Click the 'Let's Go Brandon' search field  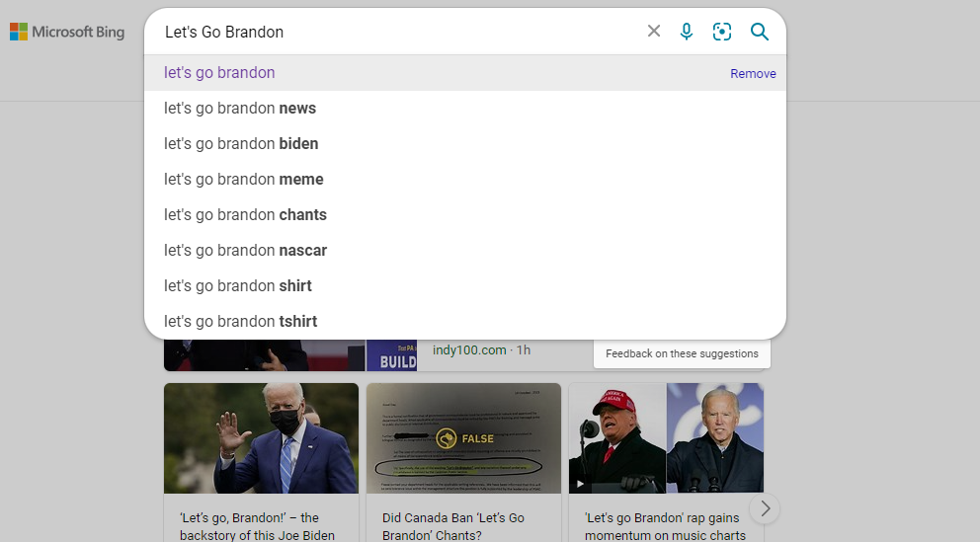tap(400, 32)
